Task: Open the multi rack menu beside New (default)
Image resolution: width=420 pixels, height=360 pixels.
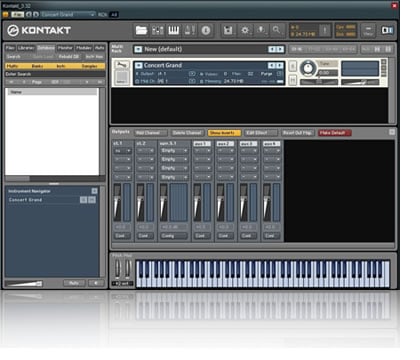Action: [138, 49]
